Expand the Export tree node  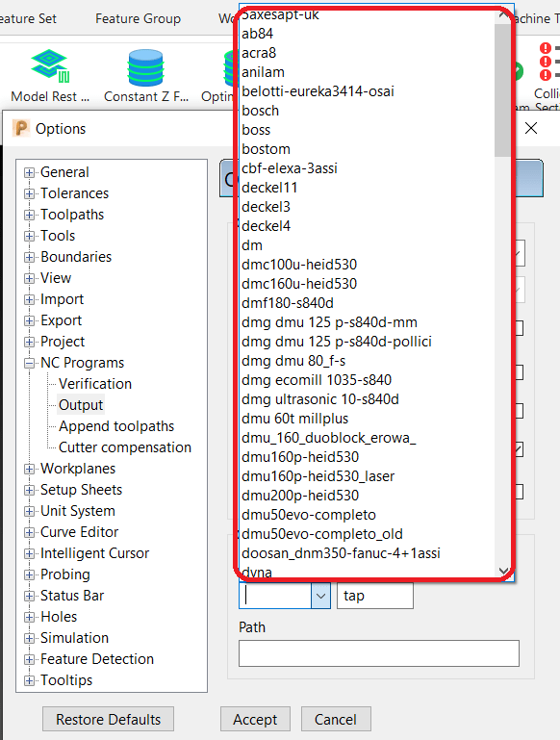[29, 320]
